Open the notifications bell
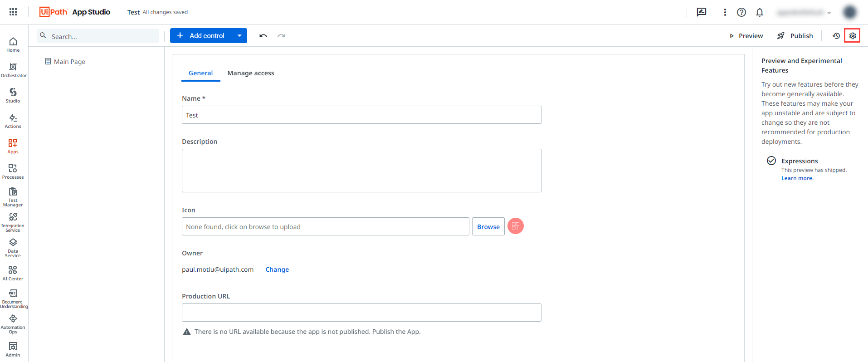868x362 pixels. [760, 12]
